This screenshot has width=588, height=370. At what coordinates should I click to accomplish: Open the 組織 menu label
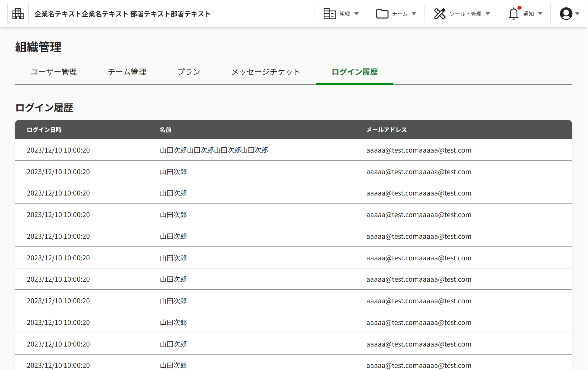pyautogui.click(x=345, y=14)
